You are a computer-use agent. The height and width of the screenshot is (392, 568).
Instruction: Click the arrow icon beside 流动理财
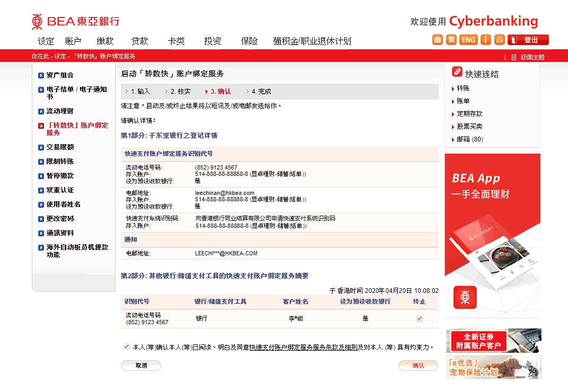tap(41, 111)
